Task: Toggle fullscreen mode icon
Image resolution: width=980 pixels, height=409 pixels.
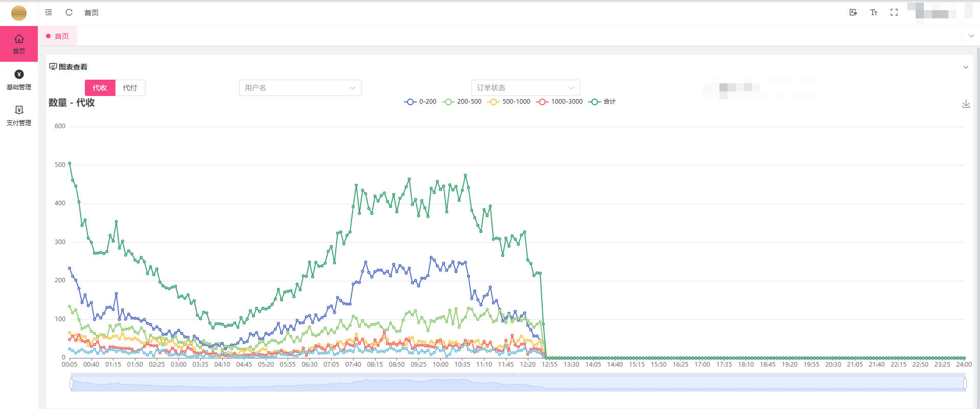Action: coord(894,12)
